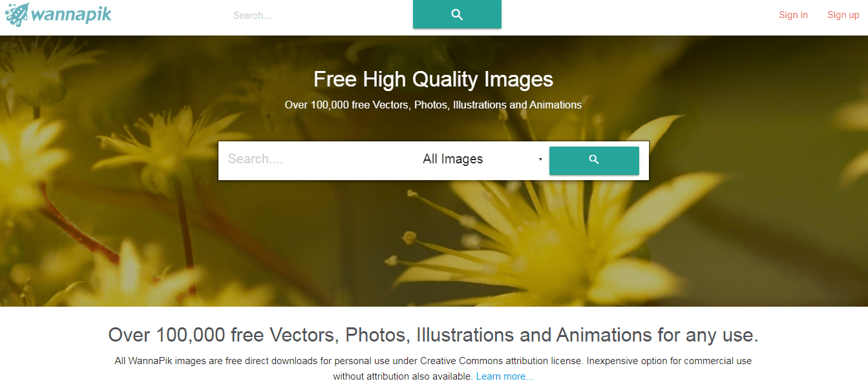Click the small caret arrow beside All Images

point(540,159)
